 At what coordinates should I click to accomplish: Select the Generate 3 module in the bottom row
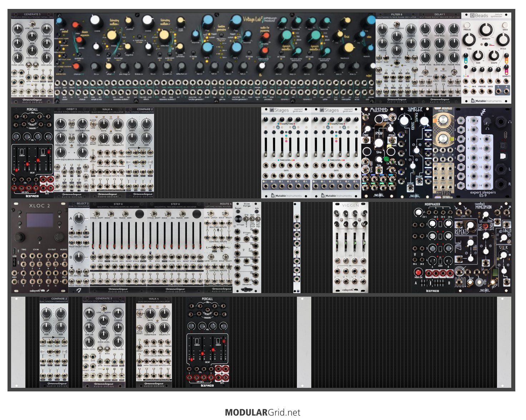pos(104,342)
